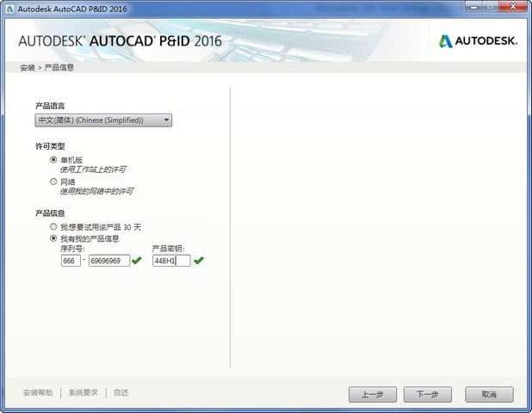
Task: Select the 单机版 standalone license radio button
Action: 53,159
